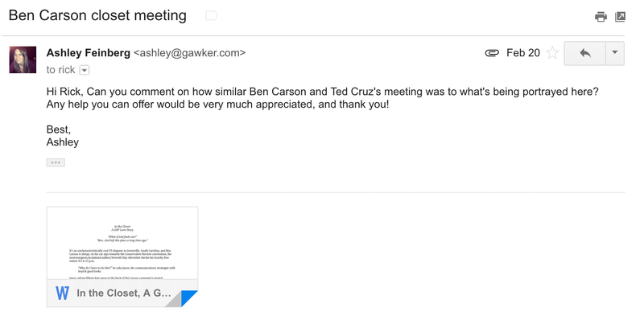Show details arrow next to 'to rick'
The height and width of the screenshot is (320, 644).
click(84, 70)
